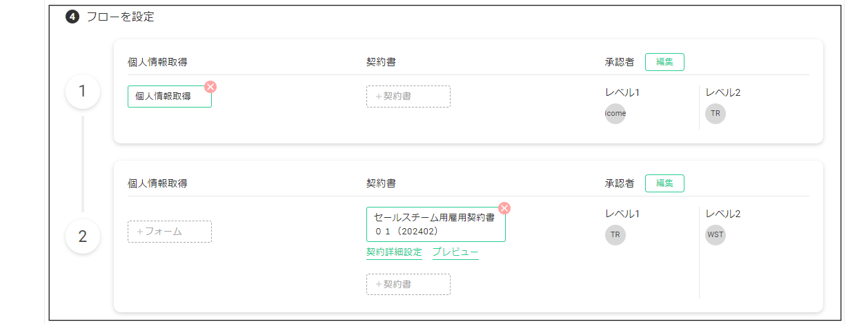The width and height of the screenshot is (868, 324).
Task: Select the セールスチーム用雇用契約書 contract card
Action: [436, 224]
